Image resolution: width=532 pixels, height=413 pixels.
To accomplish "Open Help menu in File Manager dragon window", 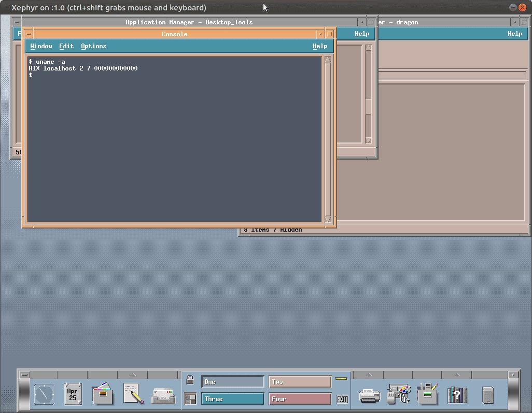I will pos(515,34).
